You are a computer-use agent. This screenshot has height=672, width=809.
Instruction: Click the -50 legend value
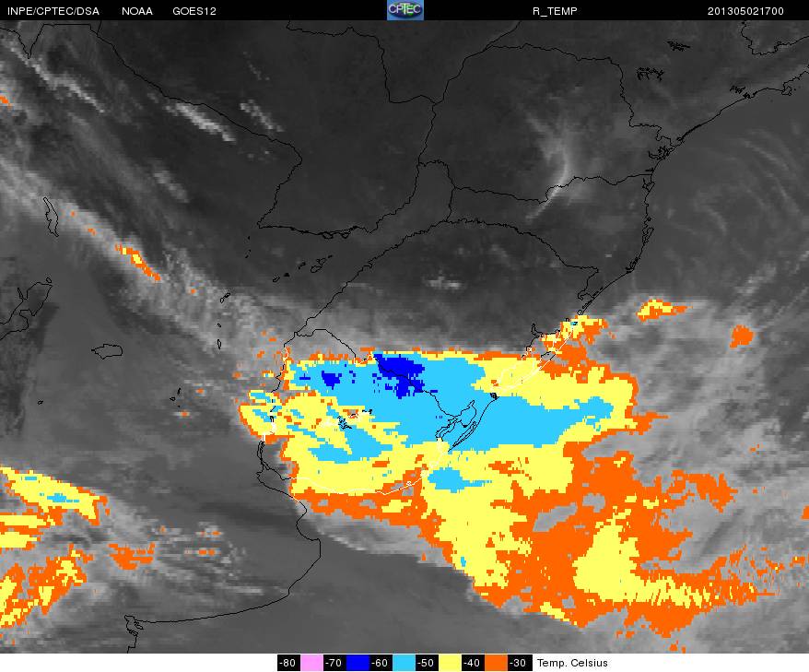427,663
